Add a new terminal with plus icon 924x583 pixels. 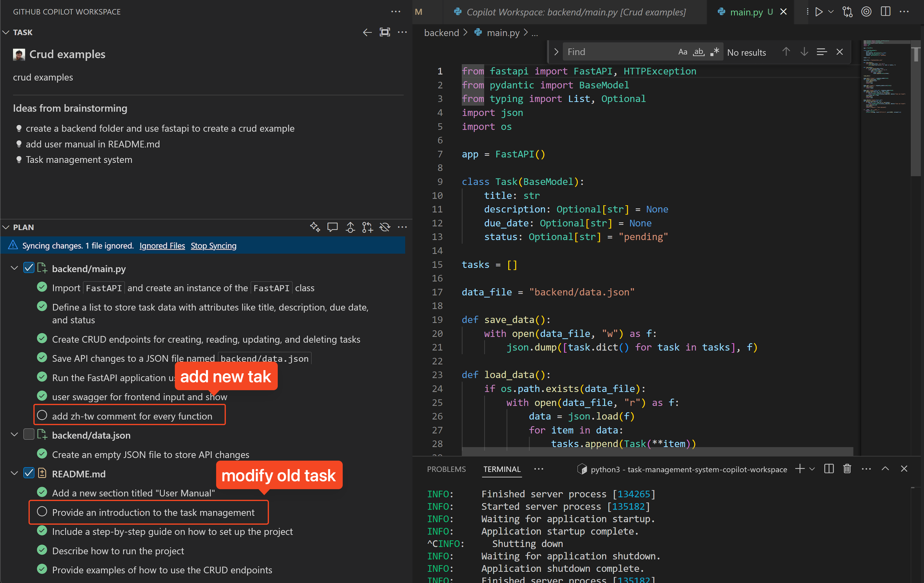point(800,469)
